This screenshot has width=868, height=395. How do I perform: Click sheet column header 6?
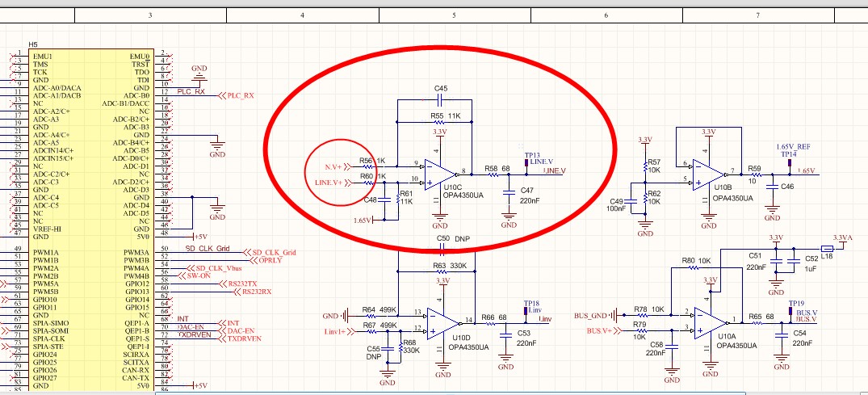coord(606,15)
